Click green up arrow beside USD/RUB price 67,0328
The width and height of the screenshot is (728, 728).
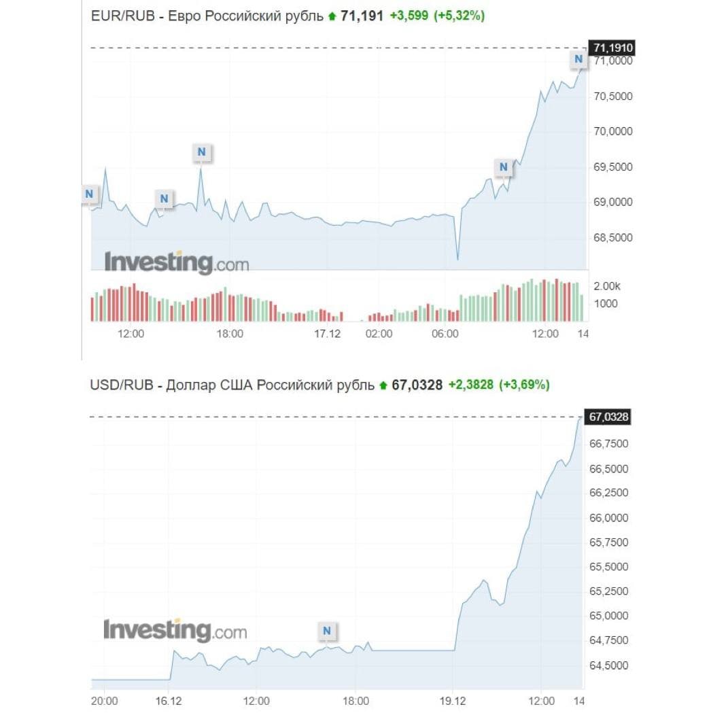tap(383, 385)
